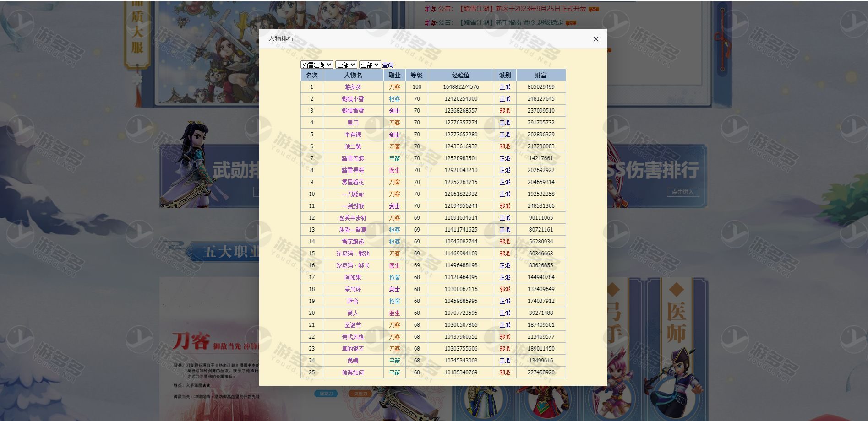Open player 一剑封喉 in the ranking
The image size is (868, 421).
pos(353,206)
